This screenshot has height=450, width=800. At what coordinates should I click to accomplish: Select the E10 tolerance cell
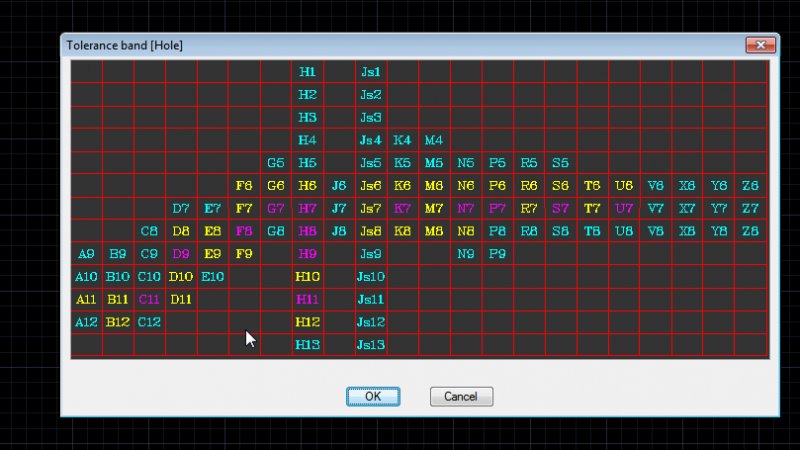tap(212, 276)
